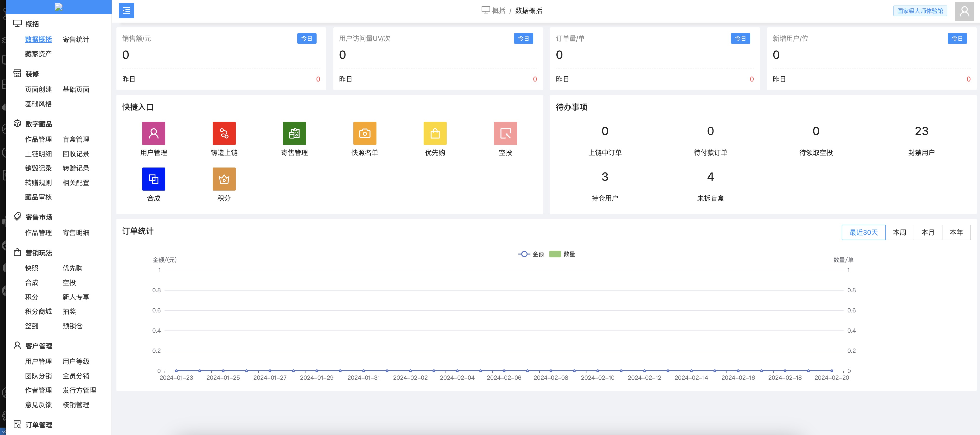This screenshot has width=980, height=435.
Task: Open 页面创建 under 装修
Action: click(x=38, y=89)
